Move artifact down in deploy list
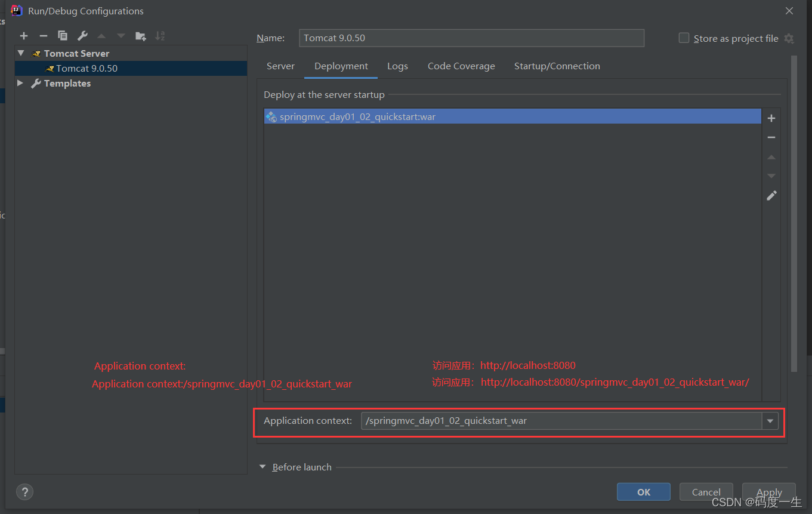Viewport: 812px width, 514px height. pyautogui.click(x=771, y=176)
